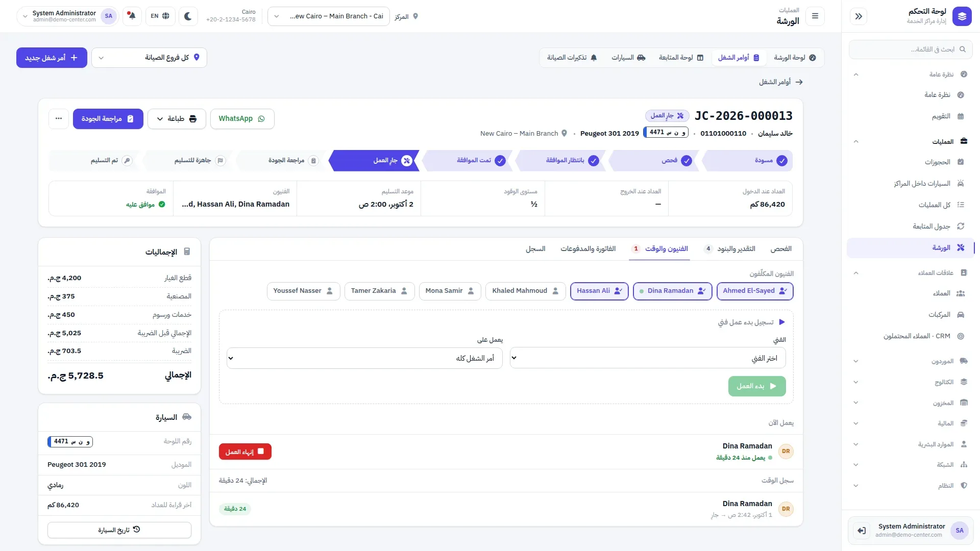Toggle dark mode moon icon
The width and height of the screenshot is (980, 551).
[188, 16]
